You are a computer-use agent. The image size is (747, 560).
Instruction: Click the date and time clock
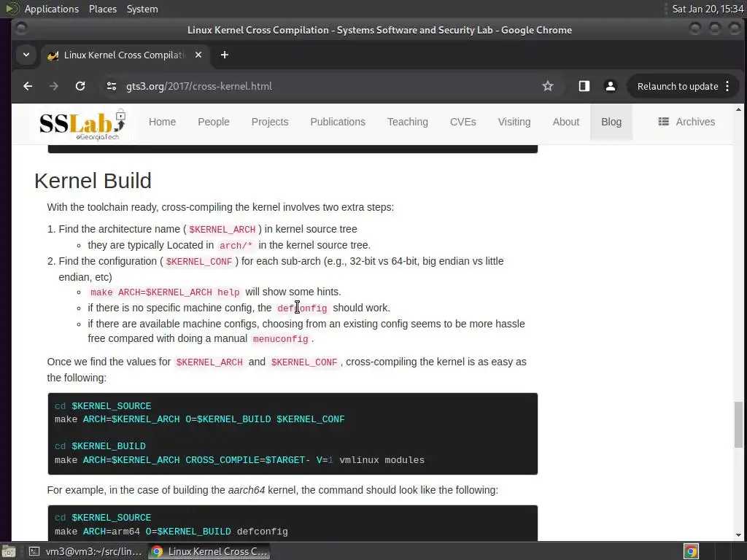708,9
